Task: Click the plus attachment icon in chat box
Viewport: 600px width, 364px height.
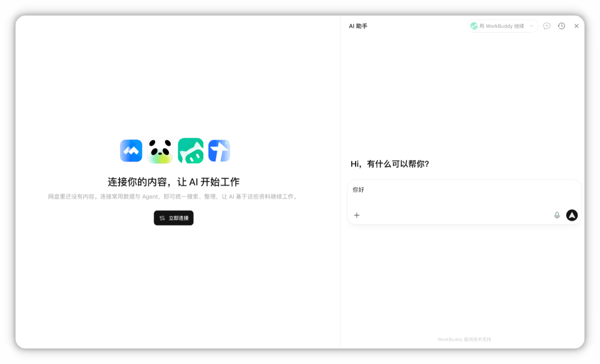Action: (x=357, y=215)
